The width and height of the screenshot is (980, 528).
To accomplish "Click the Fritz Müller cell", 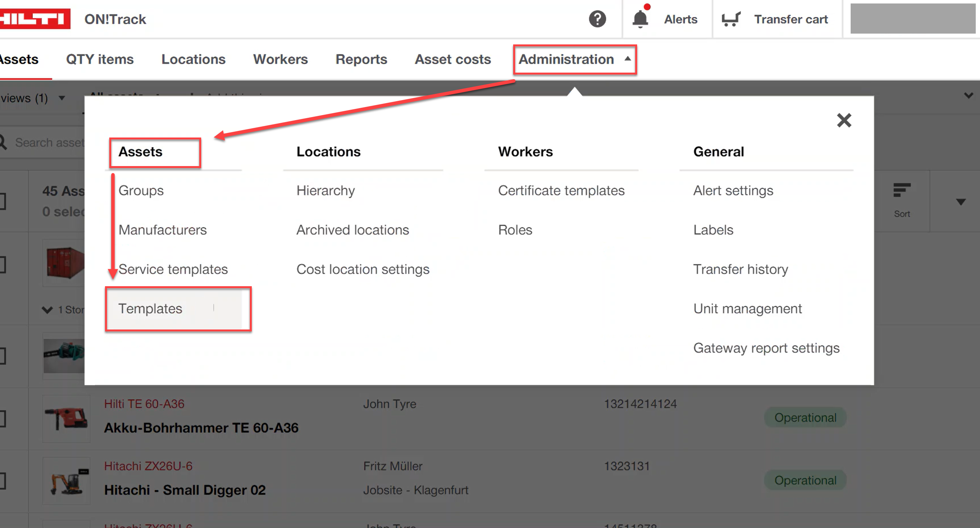I will pos(393,466).
